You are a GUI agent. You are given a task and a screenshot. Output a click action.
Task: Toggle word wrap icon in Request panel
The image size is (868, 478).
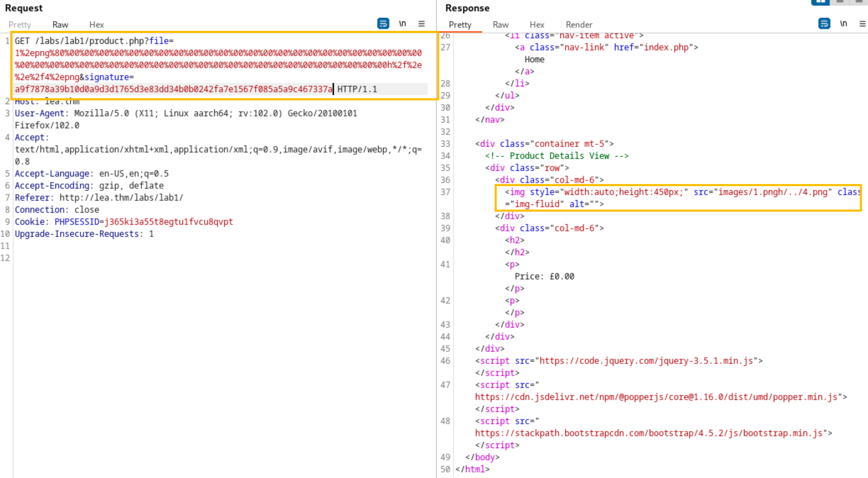[383, 24]
